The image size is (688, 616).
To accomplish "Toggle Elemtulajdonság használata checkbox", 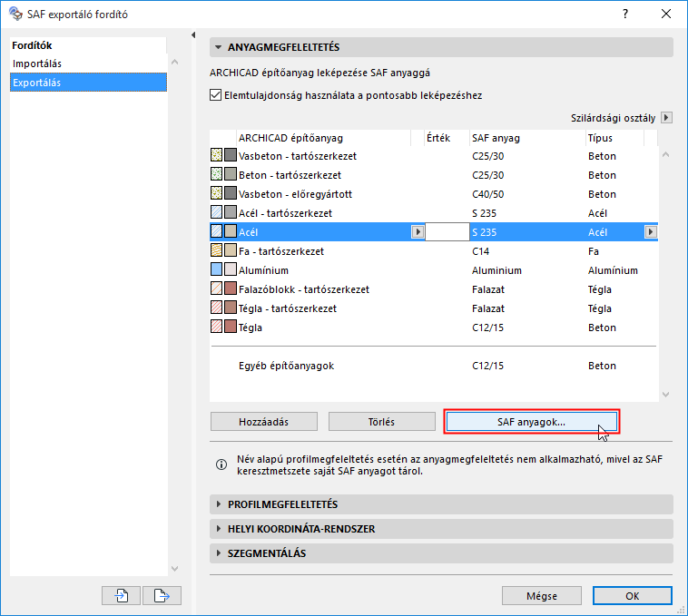I will 215,95.
